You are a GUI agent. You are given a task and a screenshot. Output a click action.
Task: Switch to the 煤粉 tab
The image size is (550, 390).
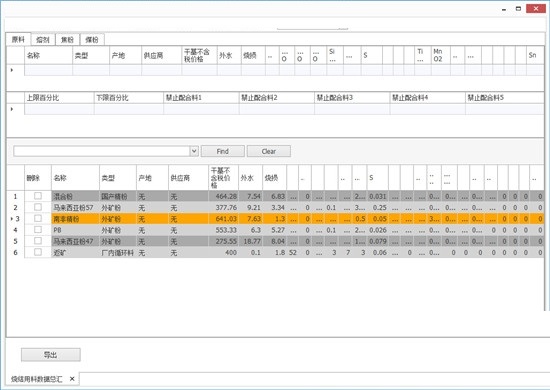pyautogui.click(x=92, y=40)
